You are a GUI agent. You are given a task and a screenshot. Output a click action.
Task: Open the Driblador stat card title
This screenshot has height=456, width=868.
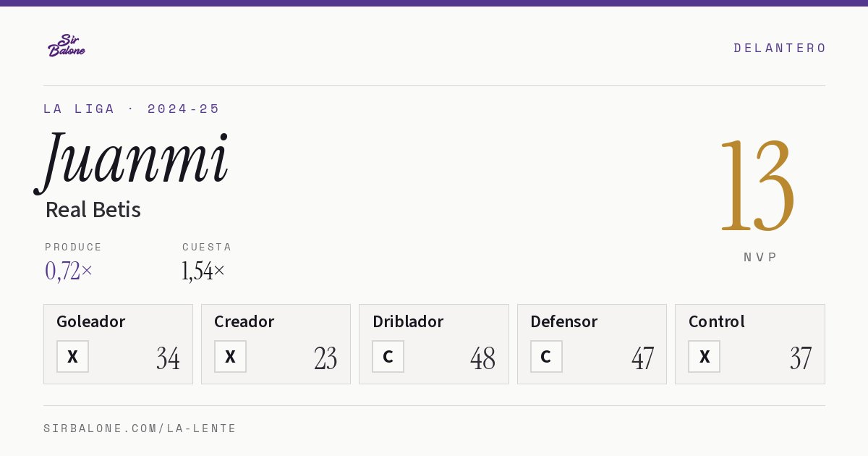click(408, 321)
